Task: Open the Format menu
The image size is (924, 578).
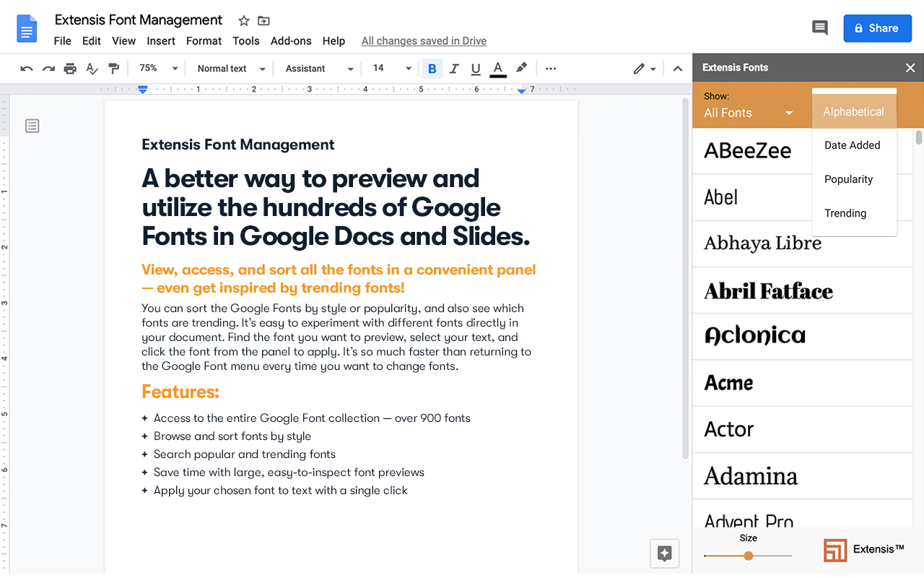Action: click(204, 41)
